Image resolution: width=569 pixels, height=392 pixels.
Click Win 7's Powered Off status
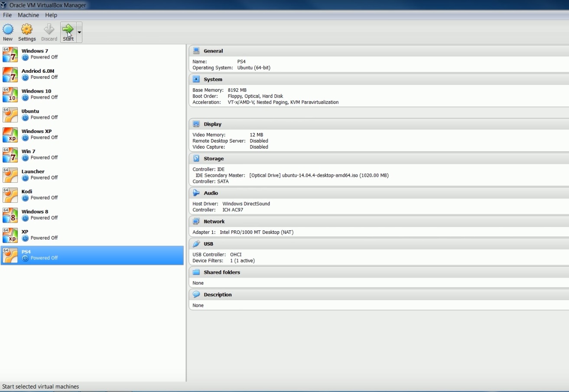(44, 158)
